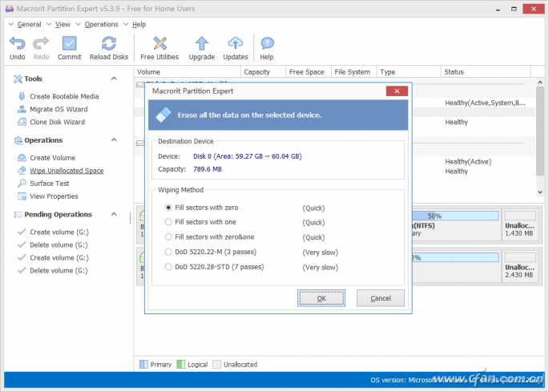Screen dimensions: 549x392
Task: Click the app logo in title bar
Action: point(10,8)
